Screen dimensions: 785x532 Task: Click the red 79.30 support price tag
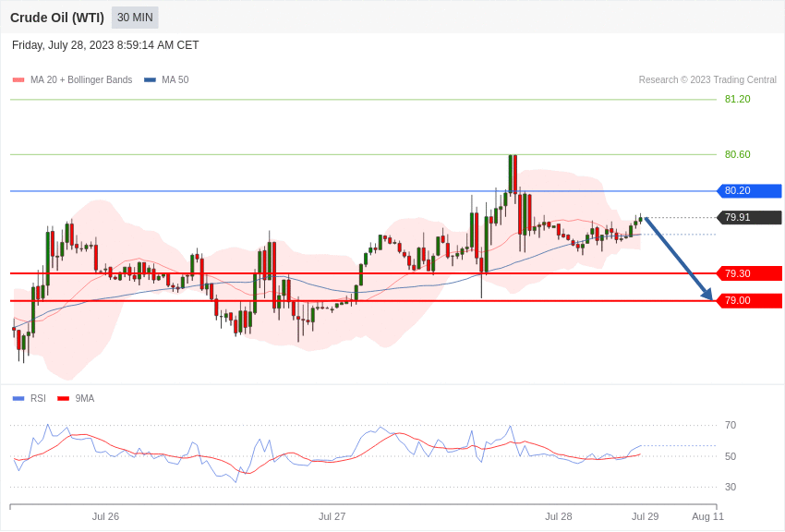[750, 273]
